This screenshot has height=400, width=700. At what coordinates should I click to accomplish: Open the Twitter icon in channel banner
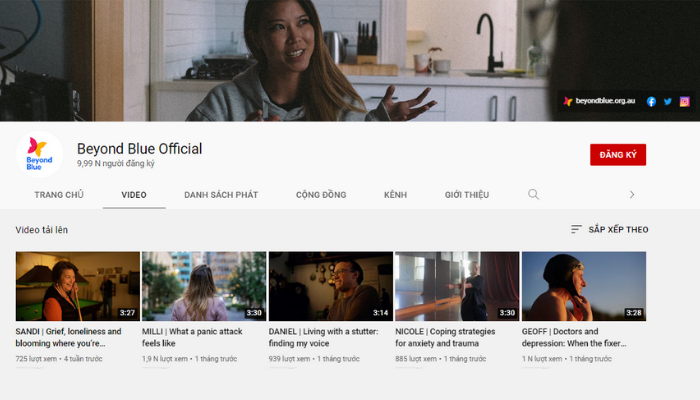pos(667,101)
